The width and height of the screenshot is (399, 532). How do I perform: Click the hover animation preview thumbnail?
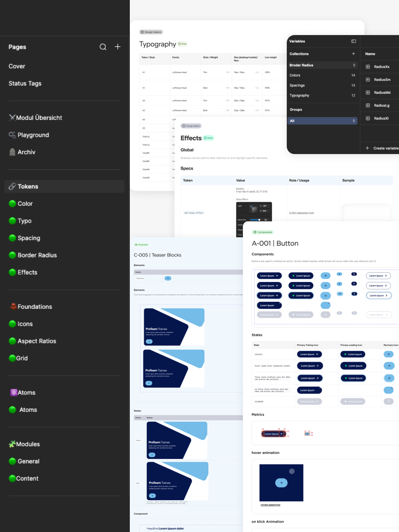pyautogui.click(x=281, y=483)
